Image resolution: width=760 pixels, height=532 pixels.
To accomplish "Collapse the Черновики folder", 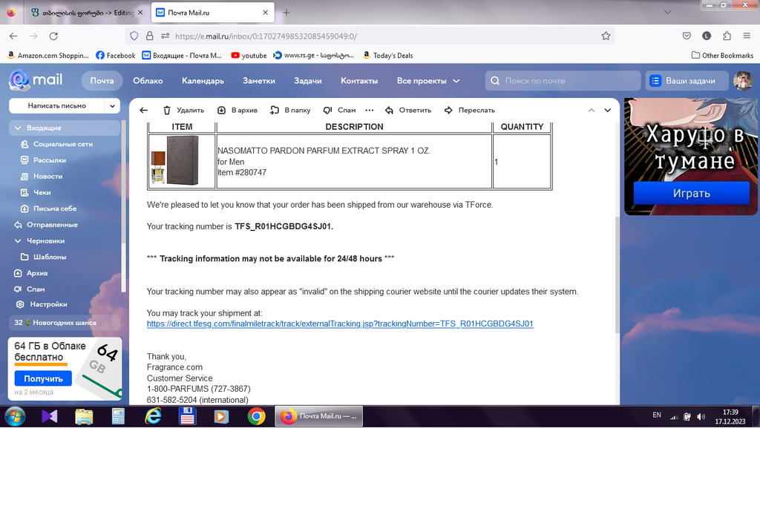I will tap(19, 241).
